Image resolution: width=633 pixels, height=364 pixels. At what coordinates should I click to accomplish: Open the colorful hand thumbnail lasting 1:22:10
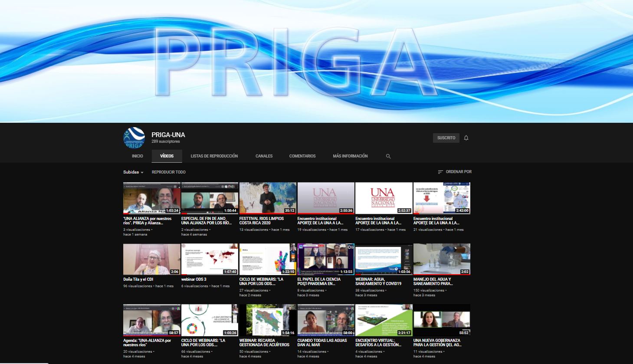pyautogui.click(x=268, y=259)
